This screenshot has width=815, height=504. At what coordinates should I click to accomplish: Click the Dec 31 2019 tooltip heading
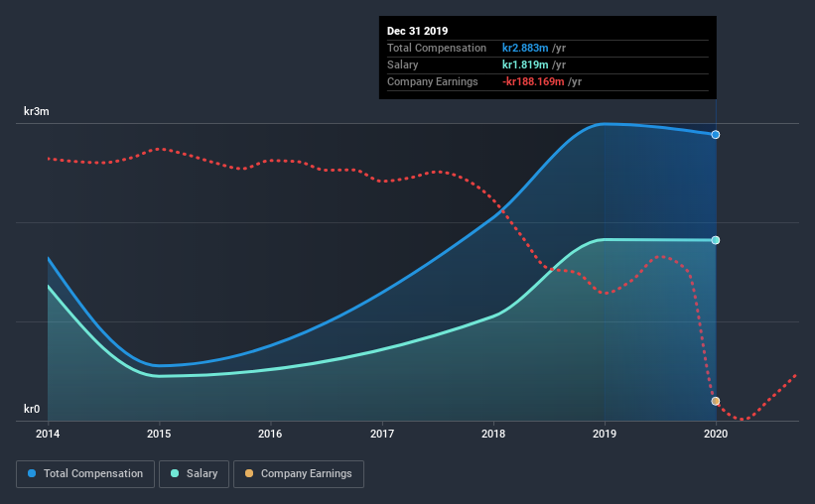(x=417, y=31)
